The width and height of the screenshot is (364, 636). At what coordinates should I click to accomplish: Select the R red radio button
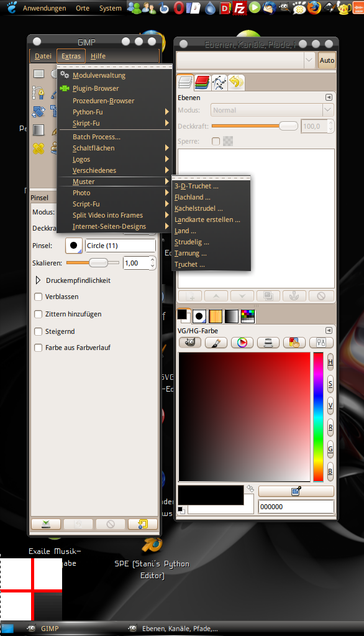[x=330, y=427]
